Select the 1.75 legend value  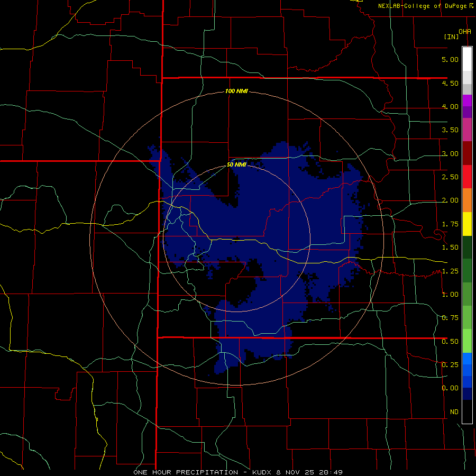click(x=450, y=224)
